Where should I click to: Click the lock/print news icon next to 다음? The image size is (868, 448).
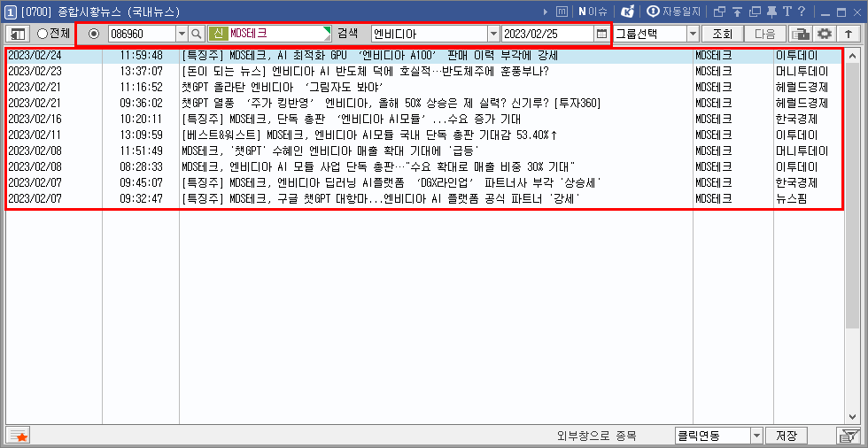(799, 34)
